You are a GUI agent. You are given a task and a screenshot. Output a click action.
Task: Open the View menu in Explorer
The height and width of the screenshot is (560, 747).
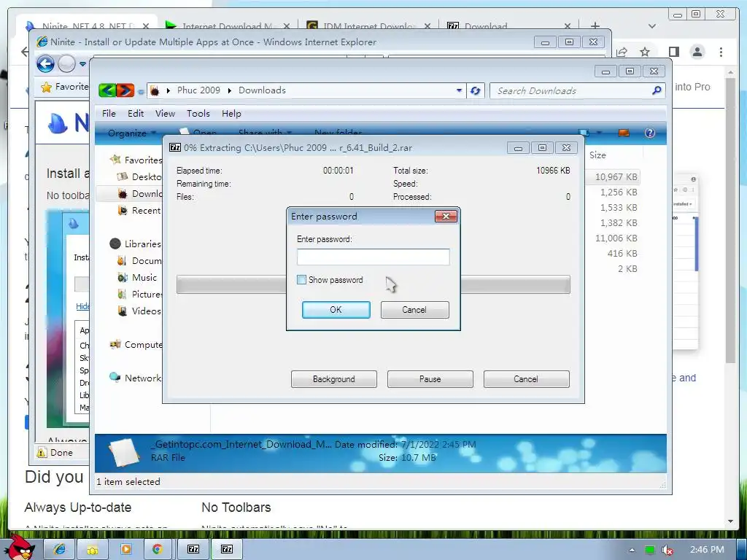pyautogui.click(x=165, y=113)
